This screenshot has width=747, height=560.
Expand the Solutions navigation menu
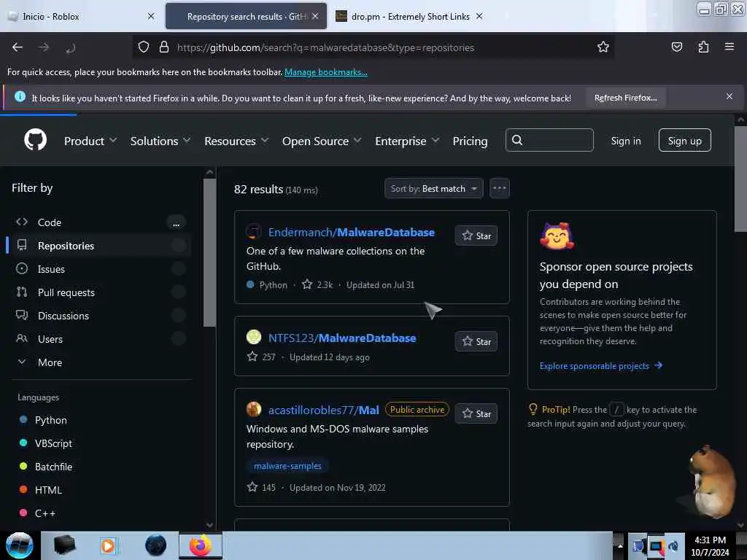click(x=160, y=141)
